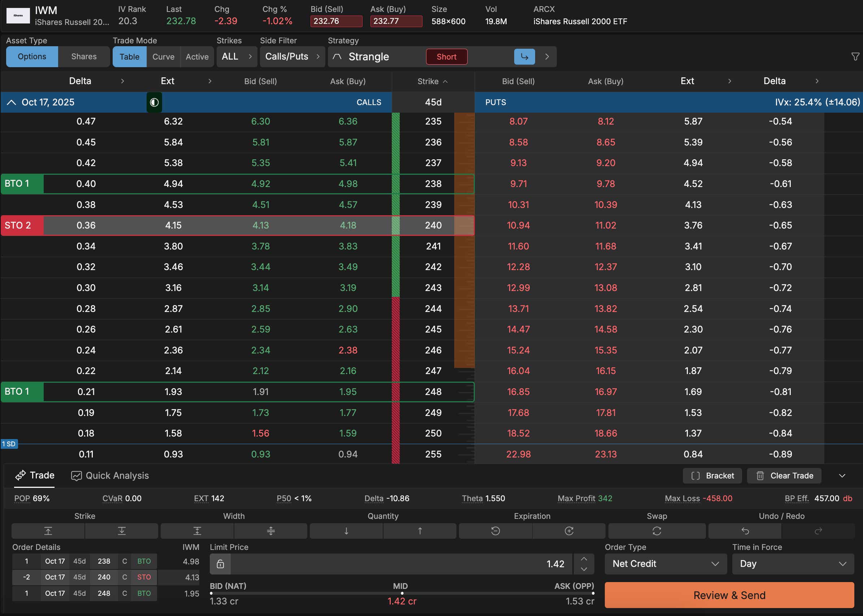The height and width of the screenshot is (616, 863).
Task: Click the Swap legs refresh icon
Action: [x=657, y=531]
